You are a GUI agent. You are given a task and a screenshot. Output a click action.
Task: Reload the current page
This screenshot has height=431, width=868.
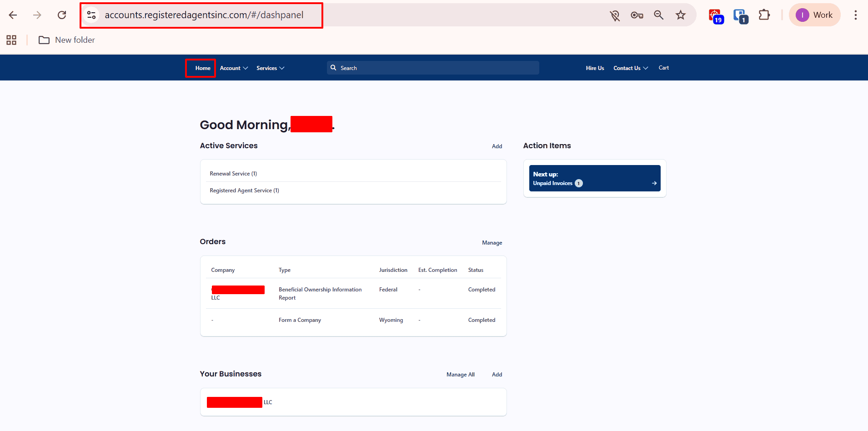[62, 15]
